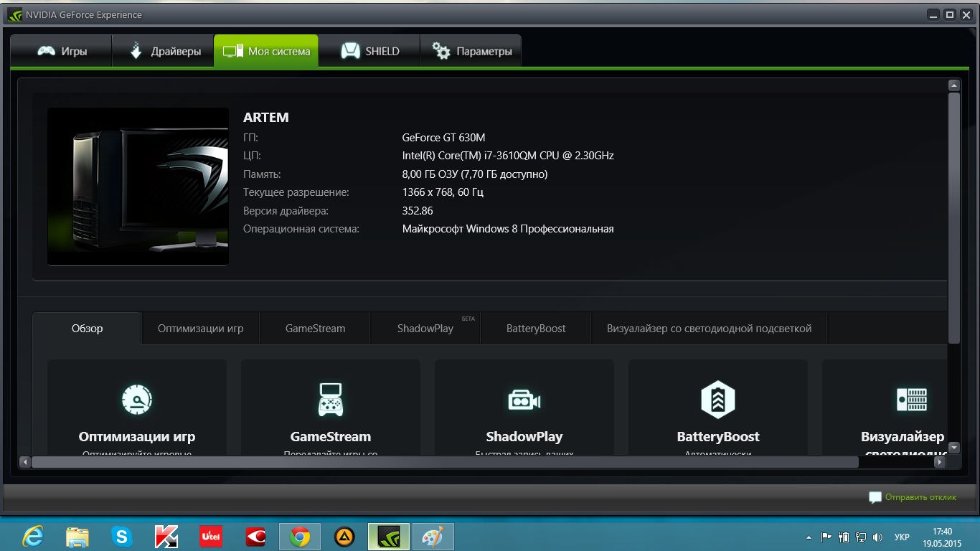Screen dimensions: 980x551
Task: Open Paint from the taskbar
Action: (433, 537)
